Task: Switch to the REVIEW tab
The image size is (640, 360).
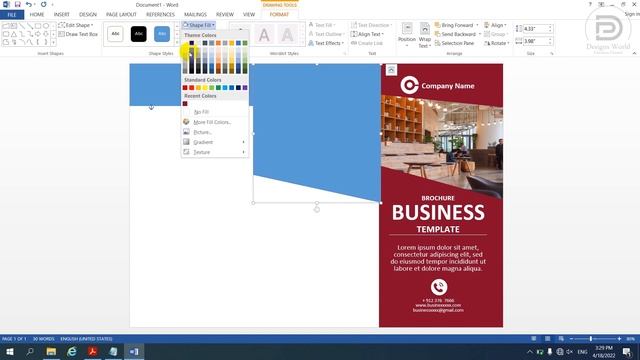Action: (x=225, y=15)
